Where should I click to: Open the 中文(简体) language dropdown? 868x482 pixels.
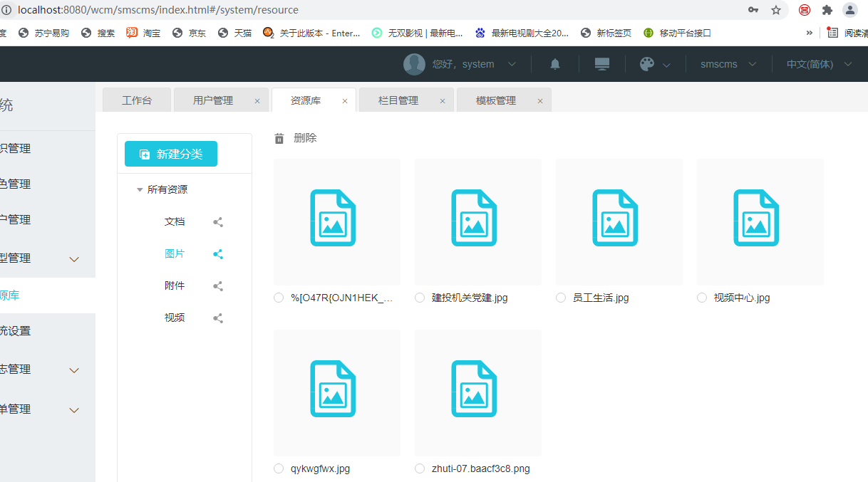tap(818, 64)
